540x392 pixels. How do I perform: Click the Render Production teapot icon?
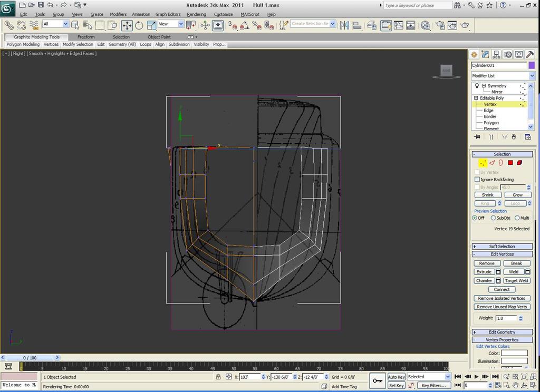465,25
